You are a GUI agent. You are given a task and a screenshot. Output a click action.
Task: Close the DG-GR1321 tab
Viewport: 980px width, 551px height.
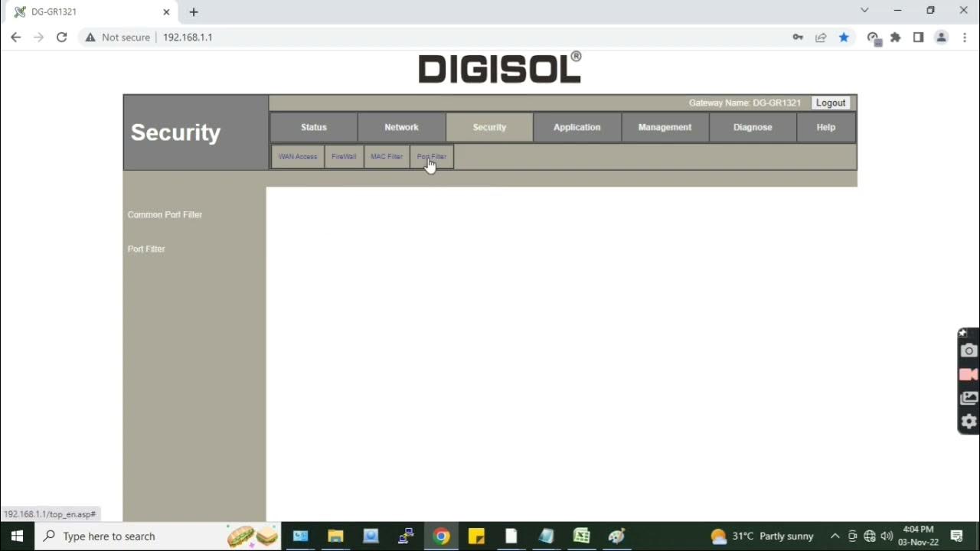[166, 12]
